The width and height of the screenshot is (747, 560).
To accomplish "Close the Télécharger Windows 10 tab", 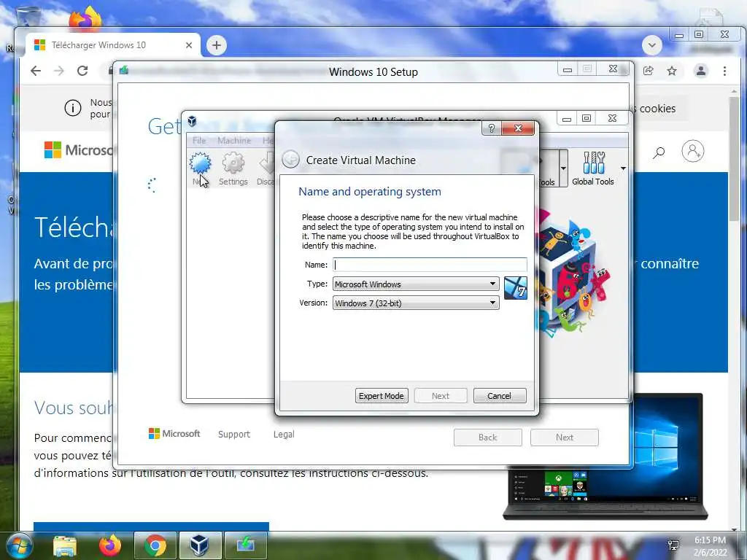I will pos(189,45).
